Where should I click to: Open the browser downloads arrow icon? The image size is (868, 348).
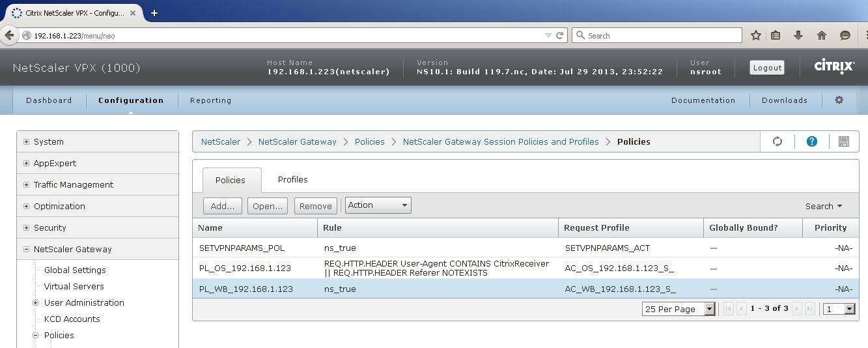click(x=798, y=36)
